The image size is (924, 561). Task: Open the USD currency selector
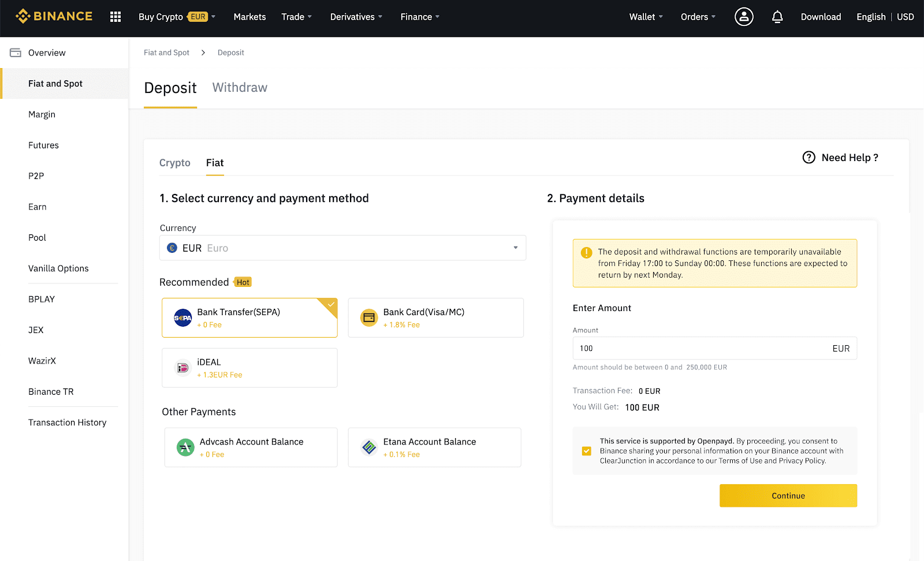[x=905, y=17]
